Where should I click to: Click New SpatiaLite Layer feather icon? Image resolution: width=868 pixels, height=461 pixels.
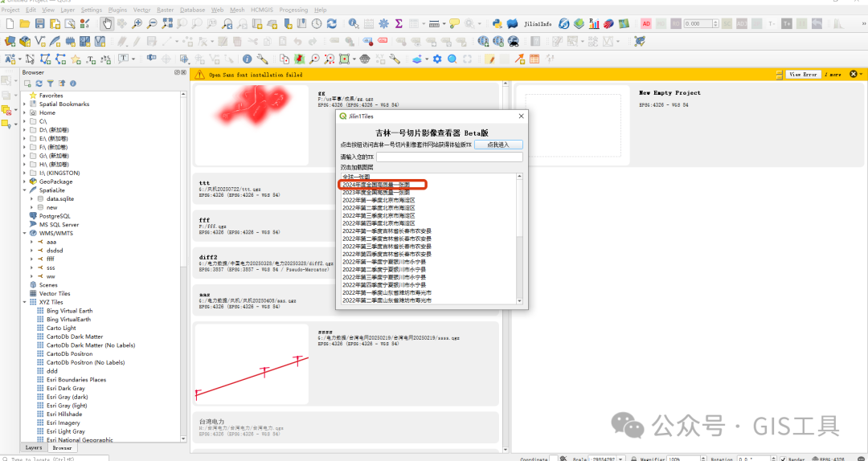[x=55, y=42]
